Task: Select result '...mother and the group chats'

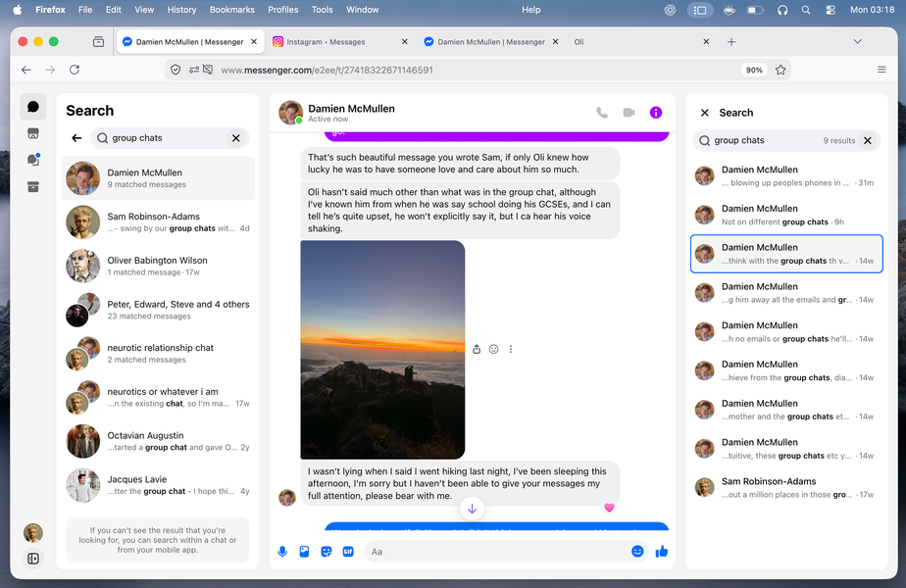Action: point(786,410)
